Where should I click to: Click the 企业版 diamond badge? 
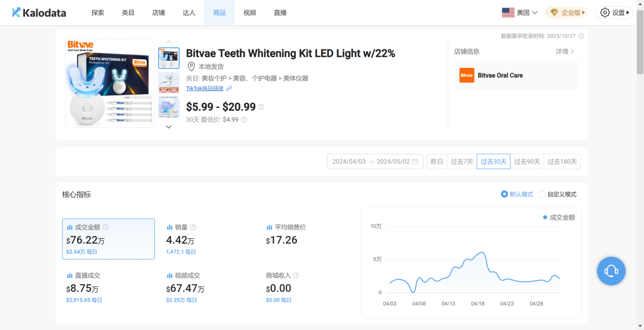(x=567, y=13)
